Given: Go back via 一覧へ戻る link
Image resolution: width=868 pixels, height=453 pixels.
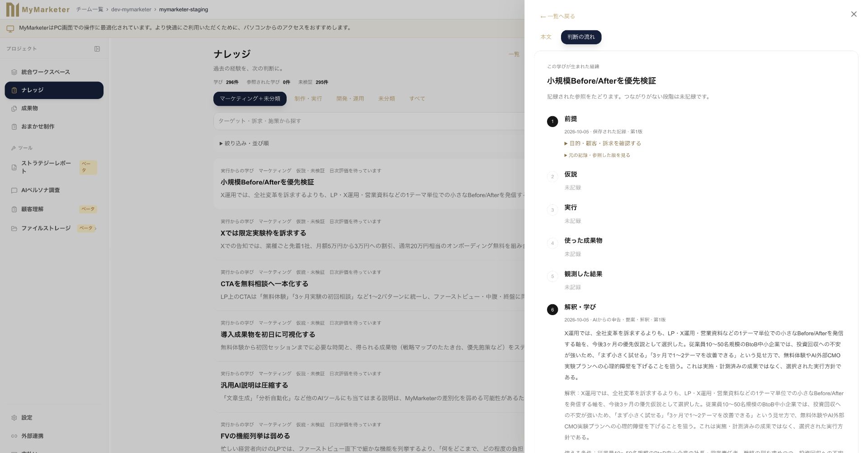Looking at the screenshot, I should [x=557, y=16].
